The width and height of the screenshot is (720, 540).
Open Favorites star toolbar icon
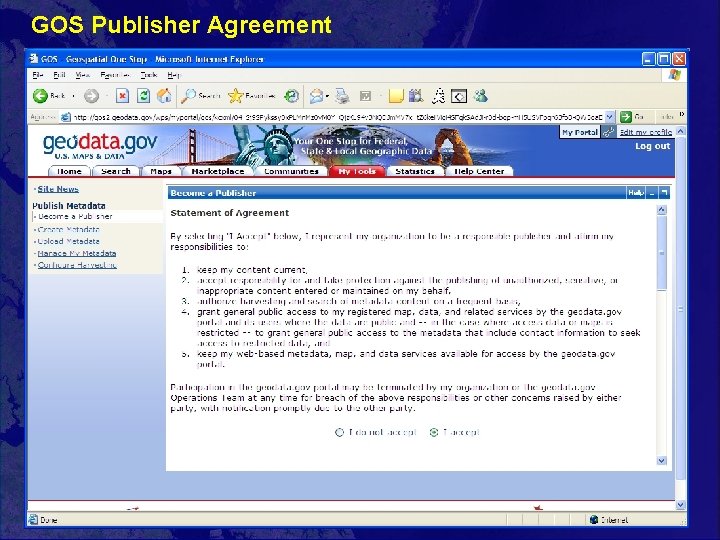pyautogui.click(x=236, y=96)
